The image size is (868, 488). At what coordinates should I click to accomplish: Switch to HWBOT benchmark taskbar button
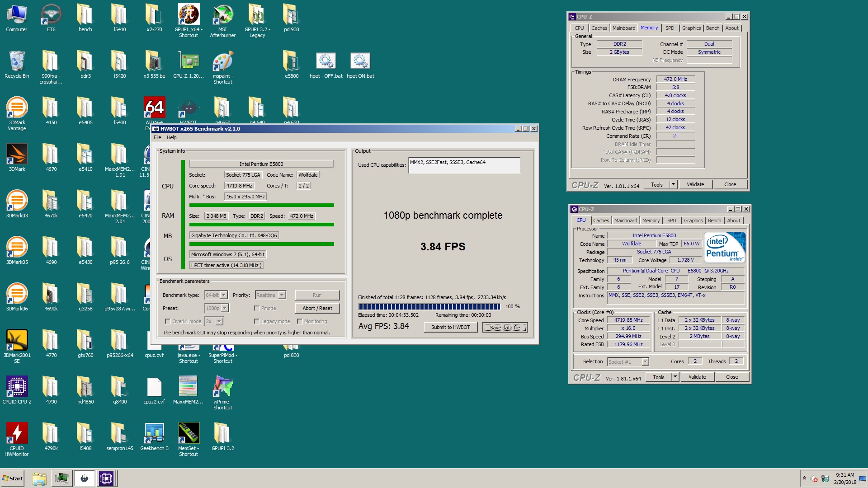coord(84,479)
